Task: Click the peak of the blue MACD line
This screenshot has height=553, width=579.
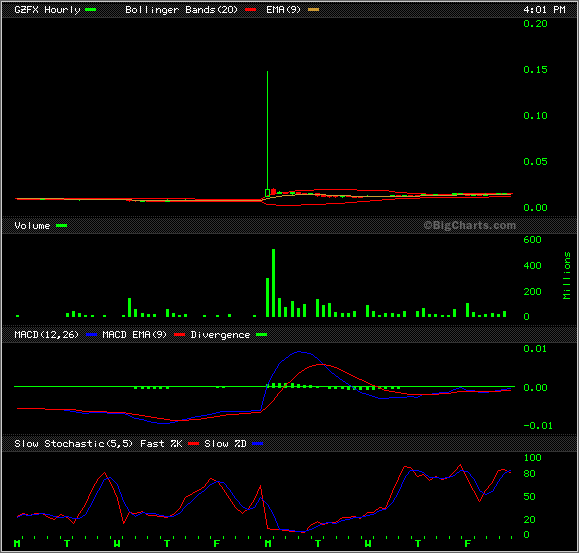Action: 300,352
